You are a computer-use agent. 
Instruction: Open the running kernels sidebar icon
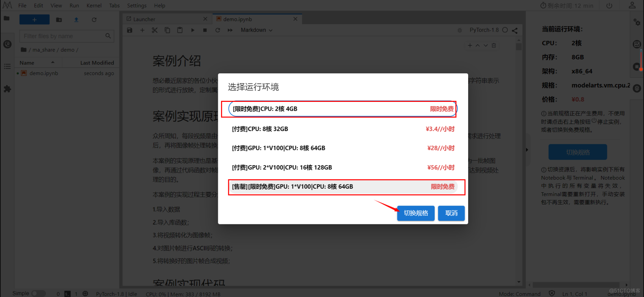tap(7, 45)
